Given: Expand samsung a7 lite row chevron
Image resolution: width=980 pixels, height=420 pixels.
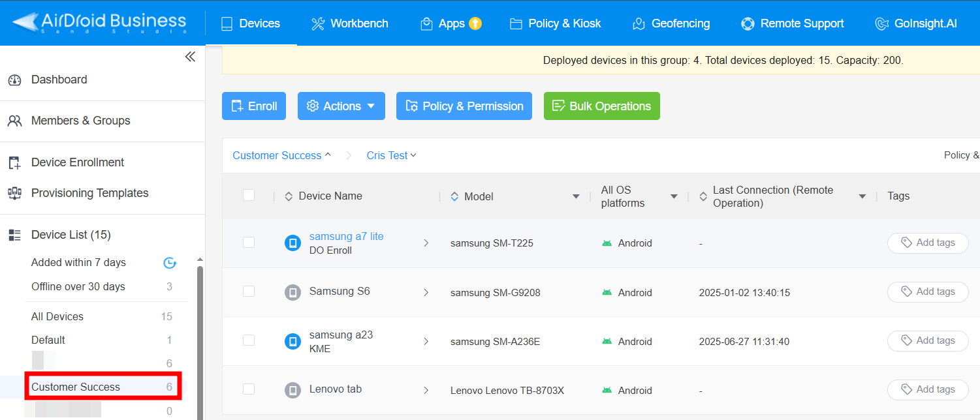Looking at the screenshot, I should tap(426, 243).
